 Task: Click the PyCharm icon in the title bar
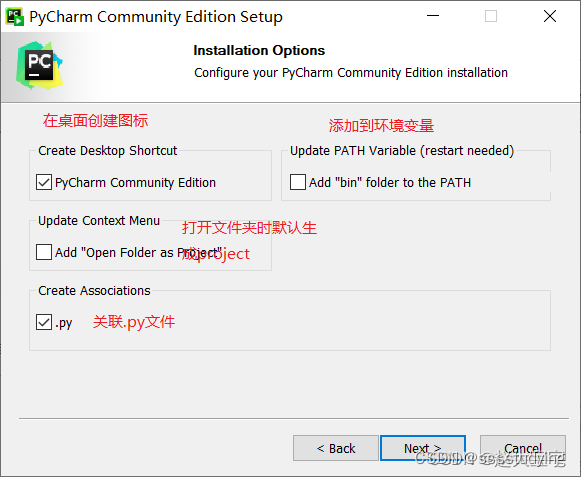15,17
